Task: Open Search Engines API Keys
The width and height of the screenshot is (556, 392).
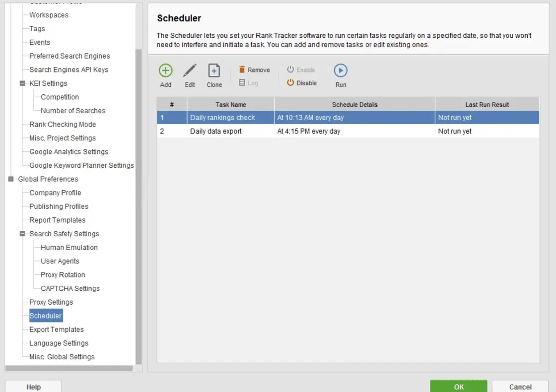Action: point(69,70)
